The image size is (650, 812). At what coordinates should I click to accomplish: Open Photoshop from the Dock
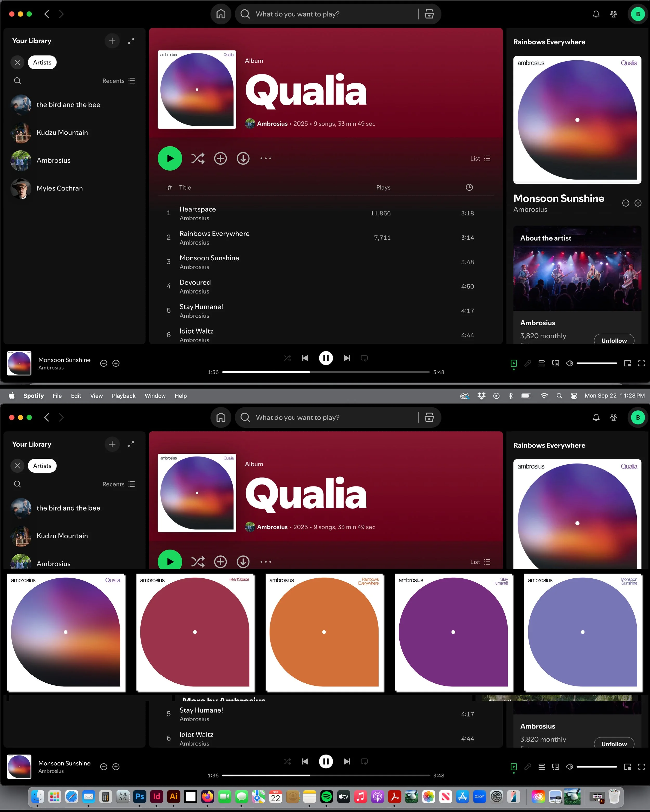pyautogui.click(x=139, y=797)
